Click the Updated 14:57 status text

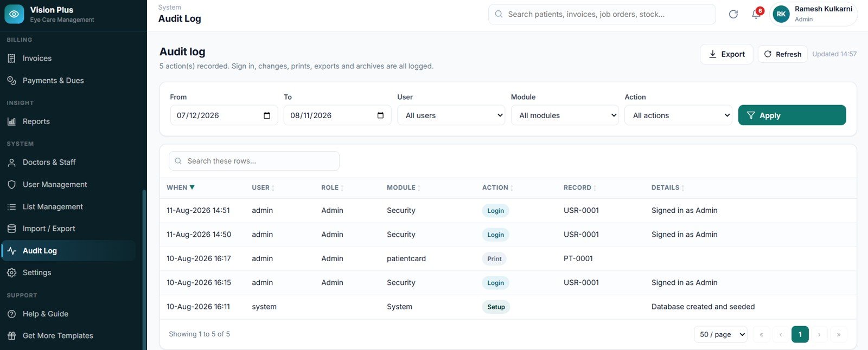834,54
